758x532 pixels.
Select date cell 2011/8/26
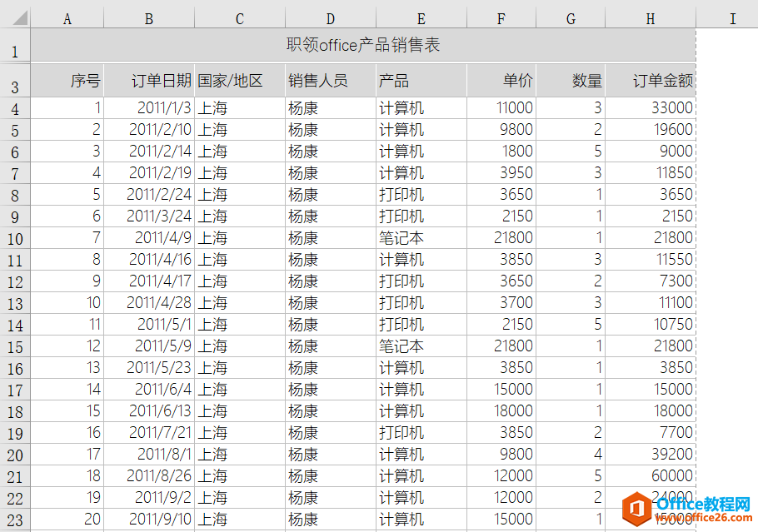tap(149, 476)
